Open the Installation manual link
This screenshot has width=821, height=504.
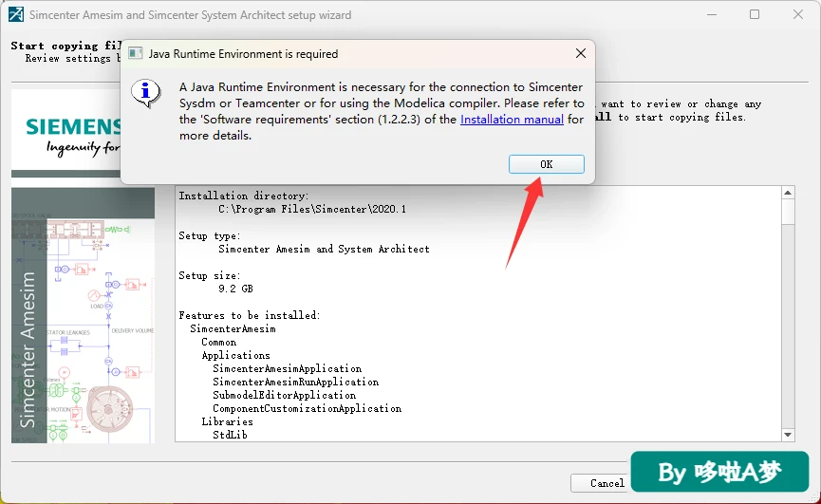pyautogui.click(x=512, y=120)
